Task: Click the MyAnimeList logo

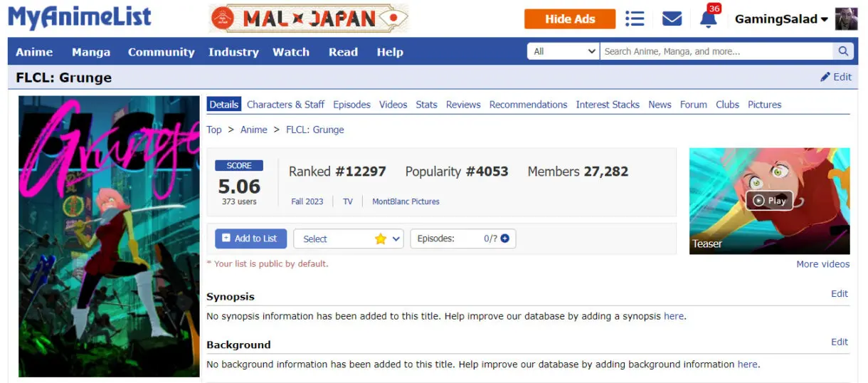Action: [x=80, y=18]
